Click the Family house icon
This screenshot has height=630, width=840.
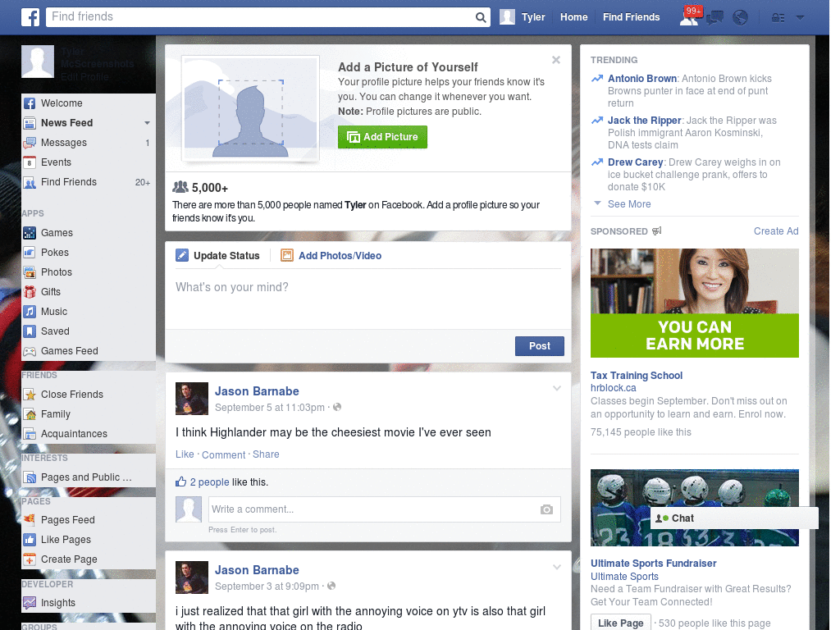point(30,414)
